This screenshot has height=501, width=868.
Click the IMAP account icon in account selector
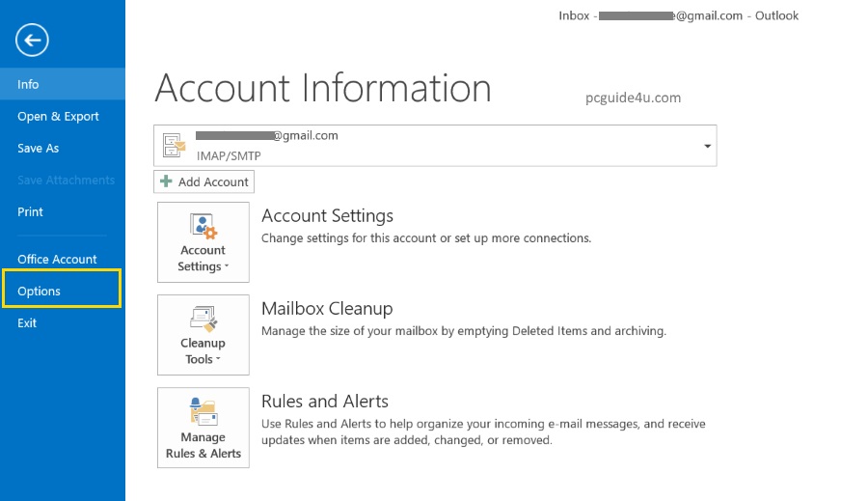(x=175, y=145)
